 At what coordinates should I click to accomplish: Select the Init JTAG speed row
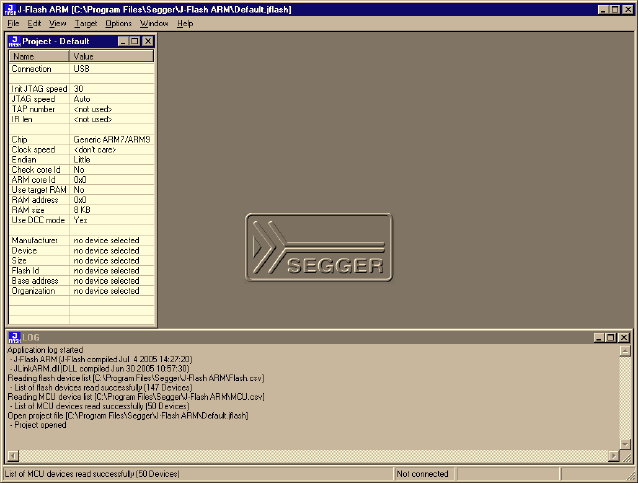(82, 89)
